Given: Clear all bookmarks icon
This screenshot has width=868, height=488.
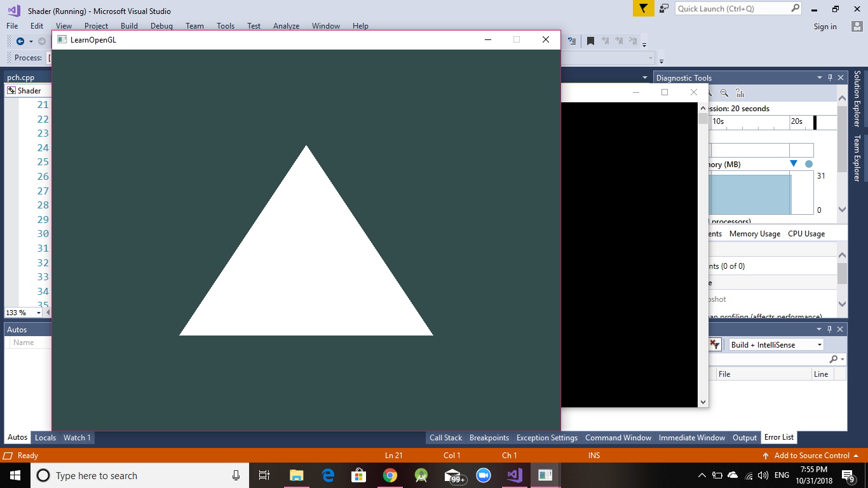Looking at the screenshot, I should (633, 41).
